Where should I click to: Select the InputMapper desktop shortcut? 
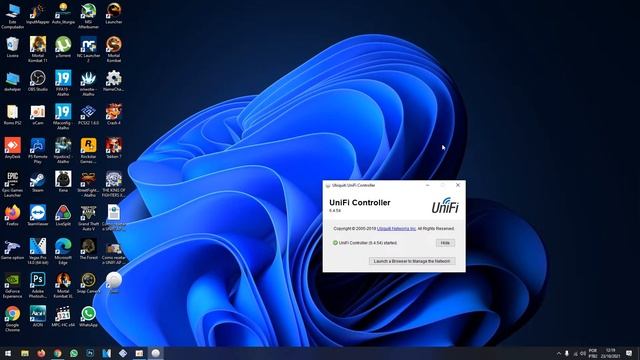(38, 14)
